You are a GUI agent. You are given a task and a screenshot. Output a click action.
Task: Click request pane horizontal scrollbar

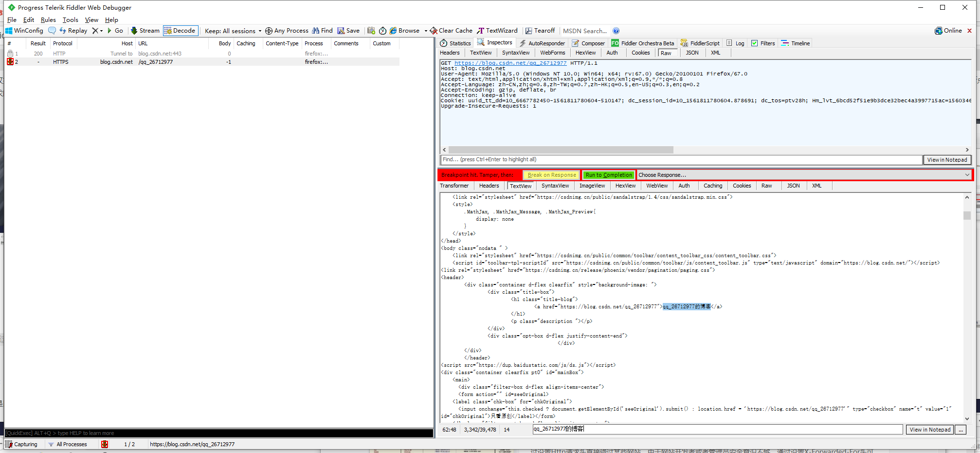pyautogui.click(x=561, y=150)
